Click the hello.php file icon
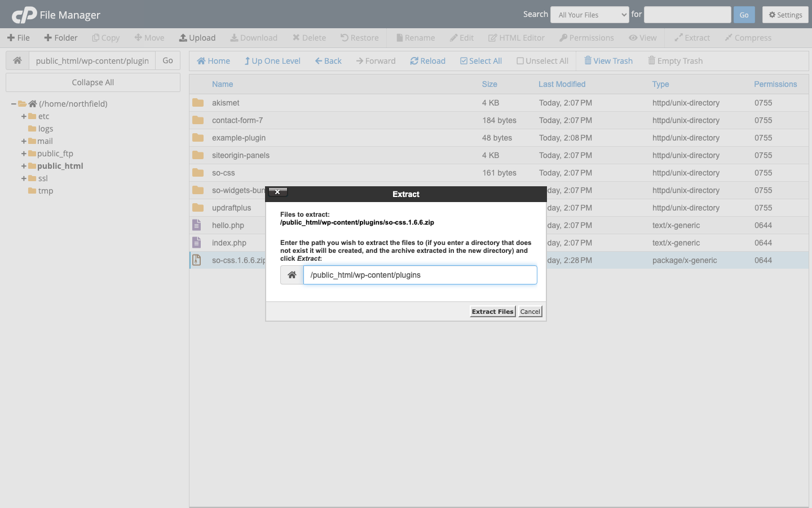This screenshot has height=508, width=812. 197,225
